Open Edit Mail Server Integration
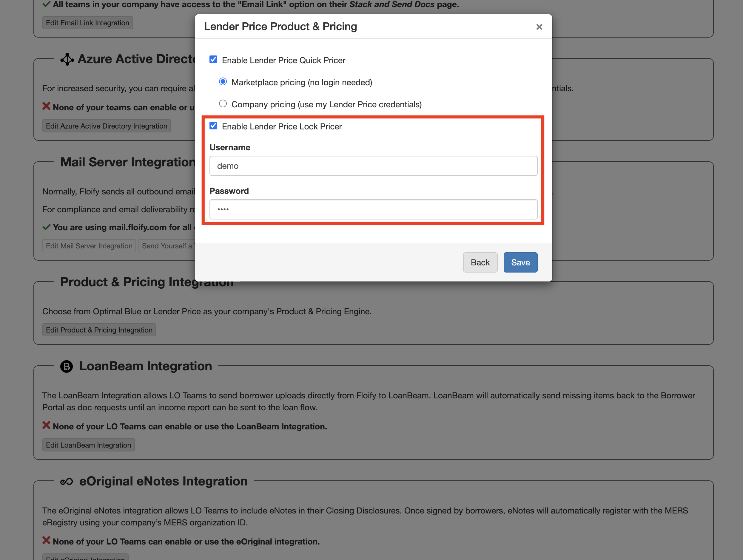Screen dimensions: 743x560 tap(89, 245)
